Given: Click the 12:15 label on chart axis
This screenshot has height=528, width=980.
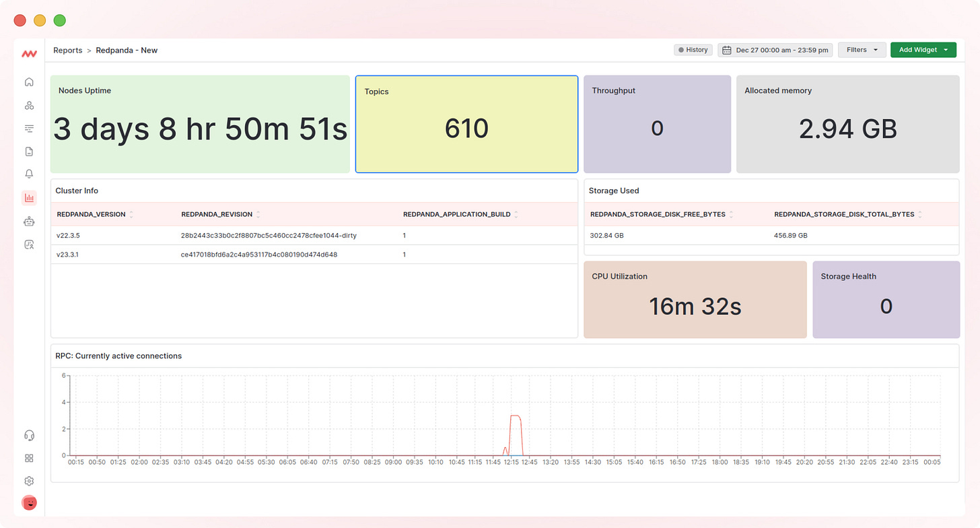Looking at the screenshot, I should coord(511,462).
